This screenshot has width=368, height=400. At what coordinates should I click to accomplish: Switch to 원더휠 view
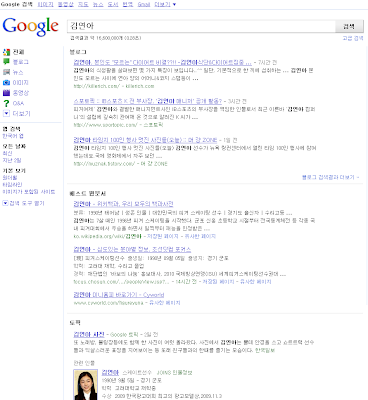10,178
